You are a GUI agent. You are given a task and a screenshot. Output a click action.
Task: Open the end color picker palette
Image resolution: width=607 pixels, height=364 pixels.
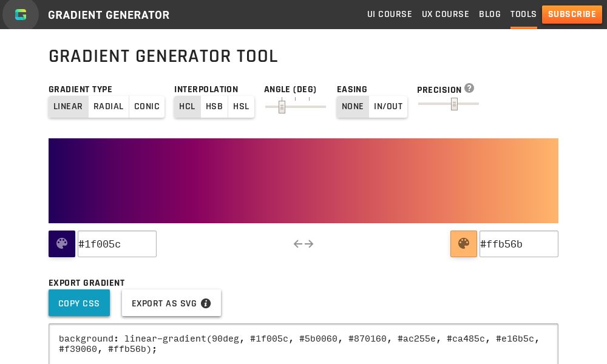pos(463,244)
